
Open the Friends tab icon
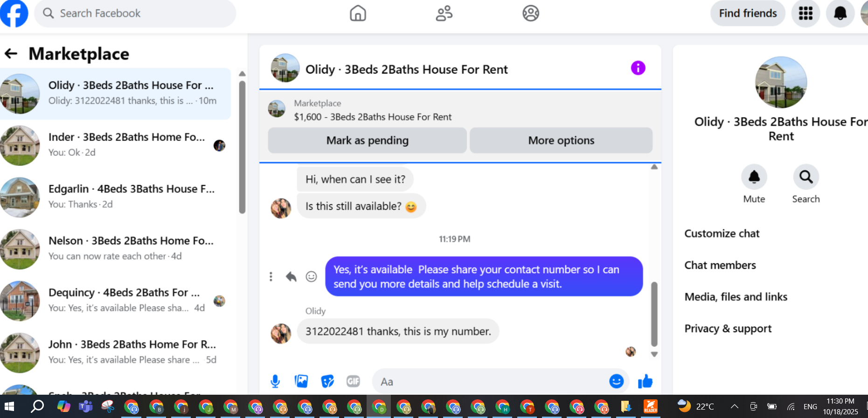point(444,14)
